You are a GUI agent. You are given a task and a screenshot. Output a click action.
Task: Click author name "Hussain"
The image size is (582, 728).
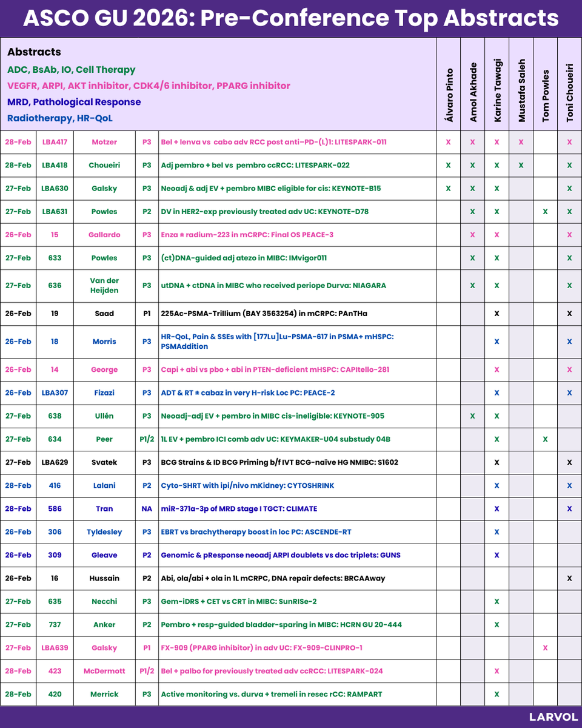click(x=104, y=578)
